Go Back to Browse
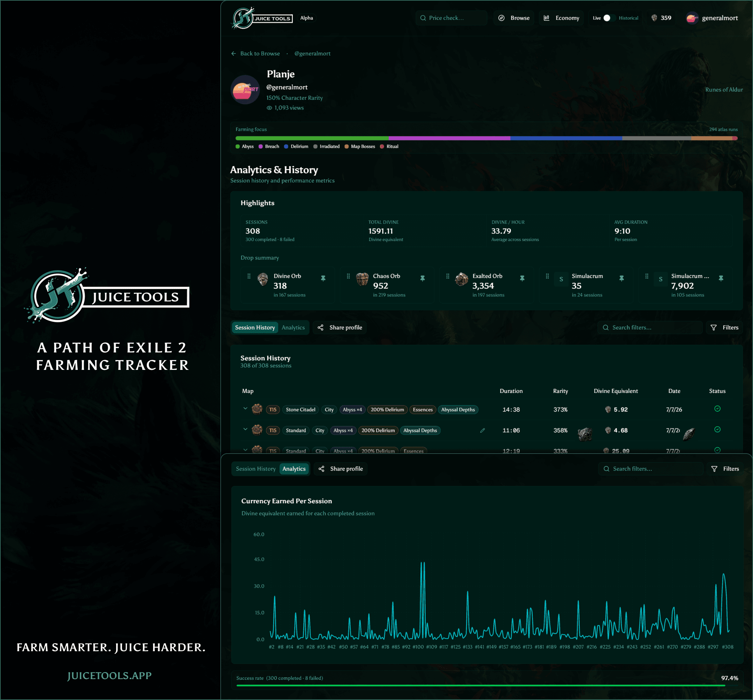This screenshot has width=753, height=700. click(x=256, y=53)
